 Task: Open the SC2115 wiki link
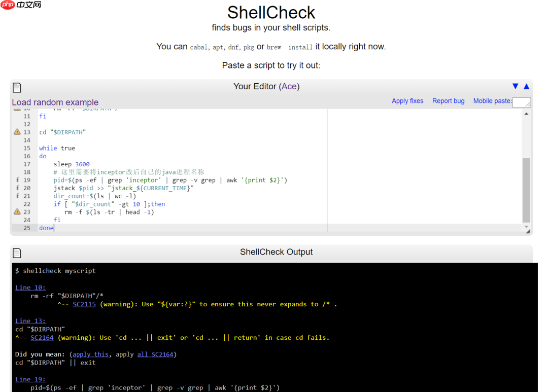84,304
